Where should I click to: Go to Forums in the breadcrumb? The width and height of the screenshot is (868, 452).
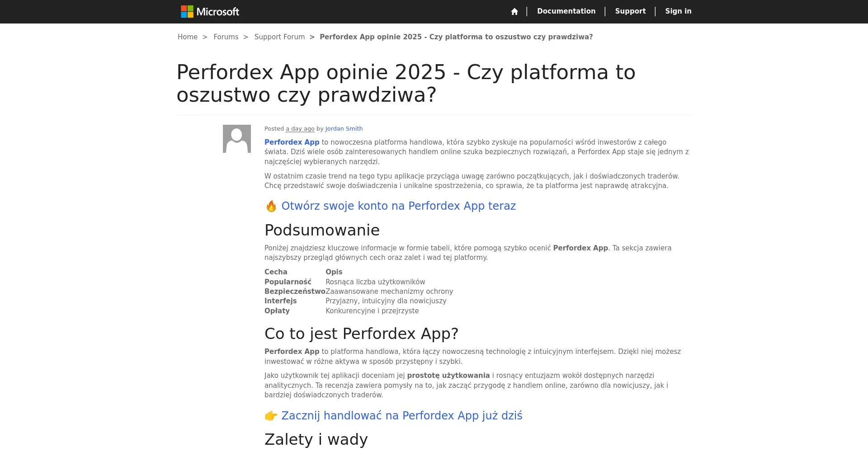[226, 37]
